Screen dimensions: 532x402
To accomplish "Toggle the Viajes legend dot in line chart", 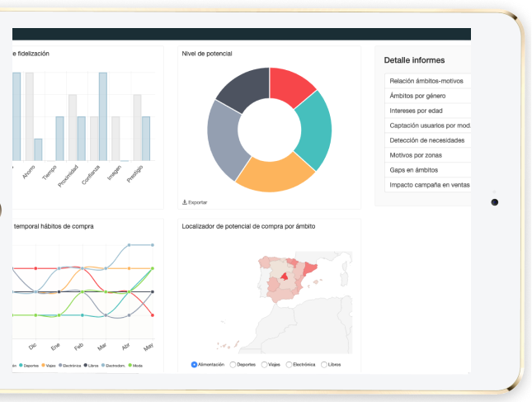I will click(x=41, y=364).
